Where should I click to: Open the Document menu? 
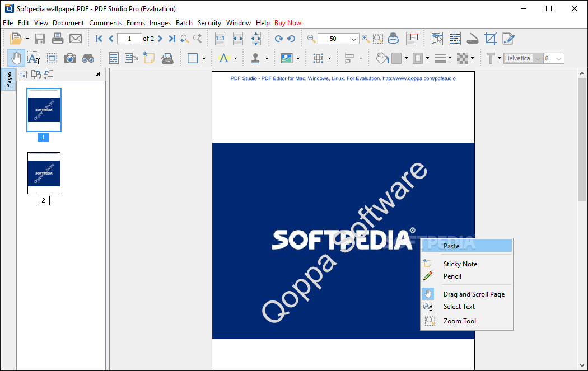point(68,23)
